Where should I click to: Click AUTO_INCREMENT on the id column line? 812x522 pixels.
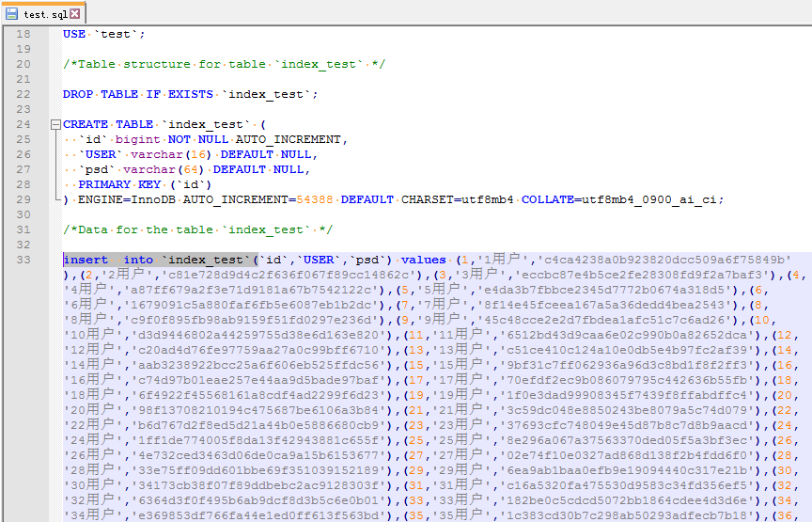[288, 139]
